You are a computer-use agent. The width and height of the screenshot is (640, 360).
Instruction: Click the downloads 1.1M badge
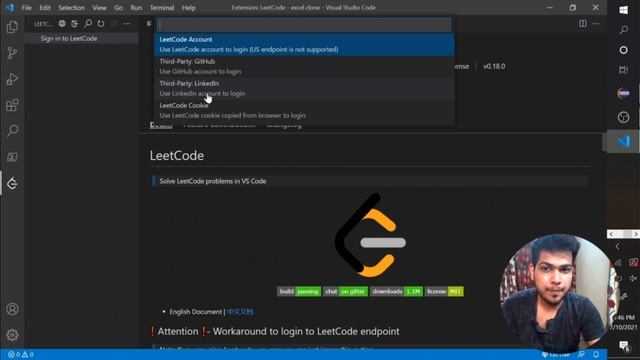point(396,291)
